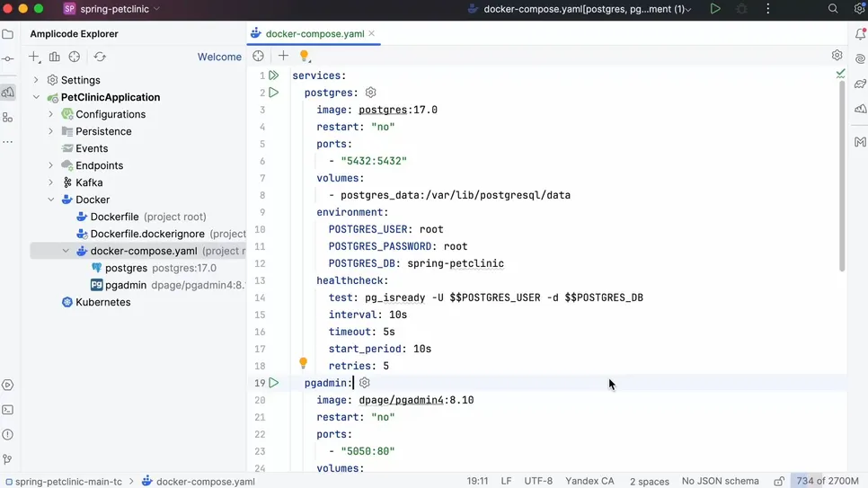
Task: Select Kubernetes in the explorer tree
Action: (103, 303)
